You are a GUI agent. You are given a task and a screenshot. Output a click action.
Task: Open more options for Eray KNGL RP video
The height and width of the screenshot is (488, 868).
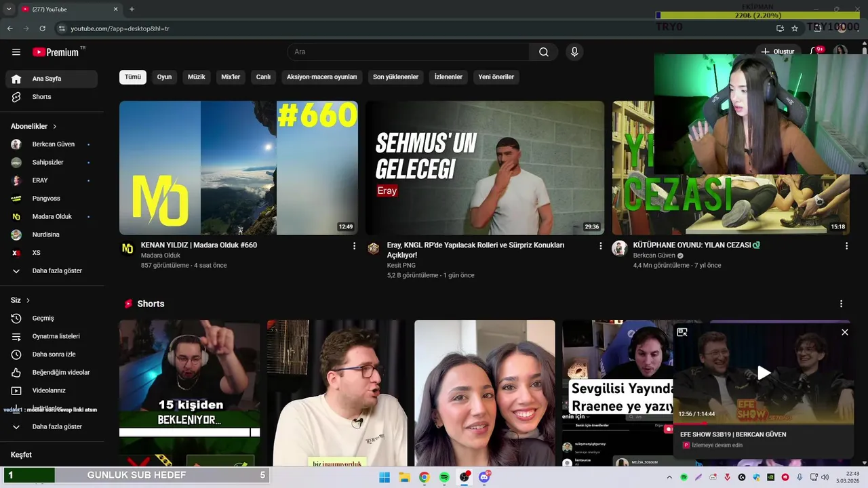tap(600, 246)
